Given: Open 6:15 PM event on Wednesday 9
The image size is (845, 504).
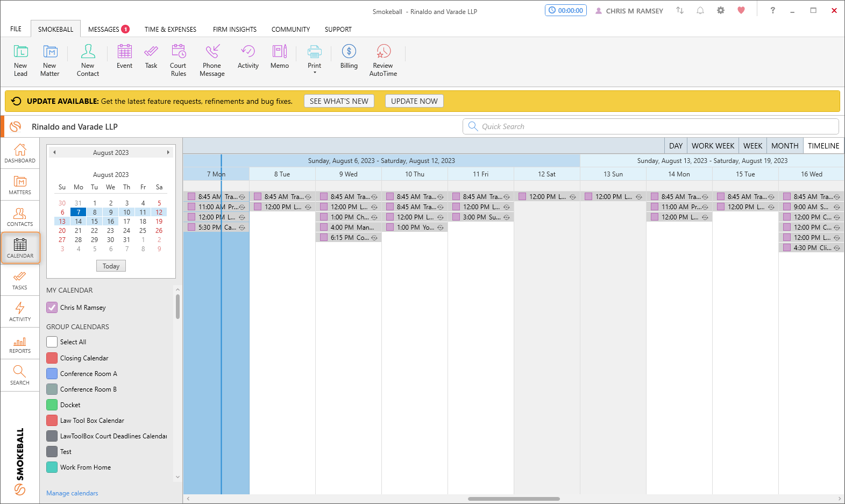Looking at the screenshot, I should tap(349, 238).
